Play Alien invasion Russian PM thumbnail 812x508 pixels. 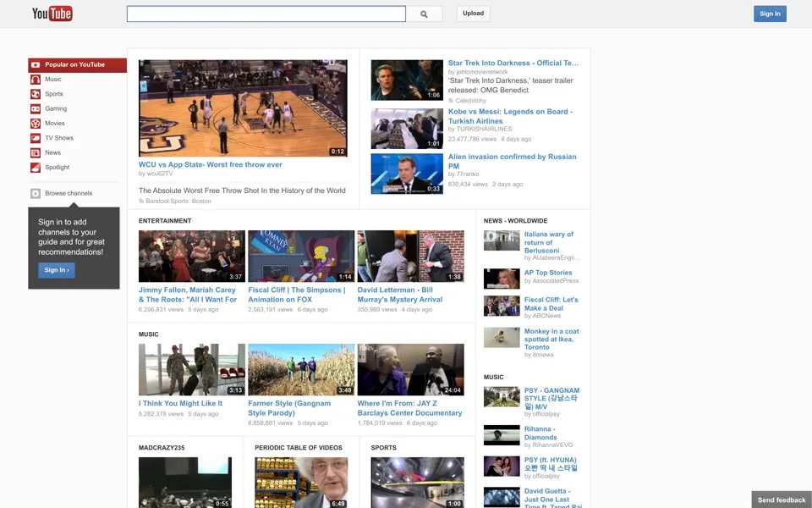click(x=407, y=174)
